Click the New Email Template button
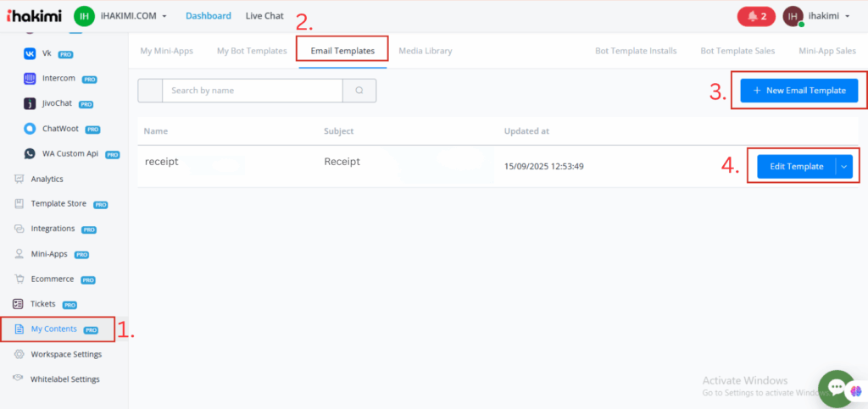This screenshot has width=868, height=409. point(798,91)
